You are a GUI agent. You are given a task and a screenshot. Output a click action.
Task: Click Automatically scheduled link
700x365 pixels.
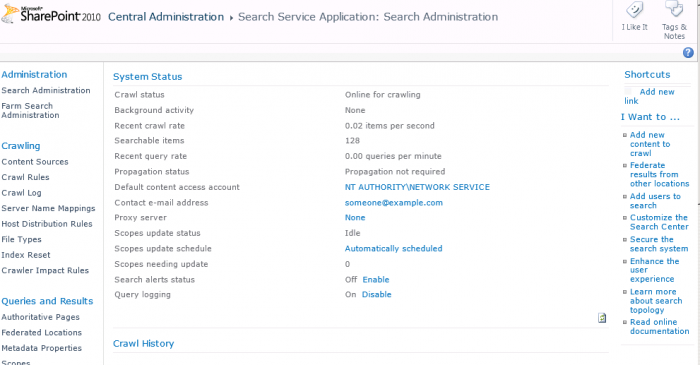(x=393, y=249)
